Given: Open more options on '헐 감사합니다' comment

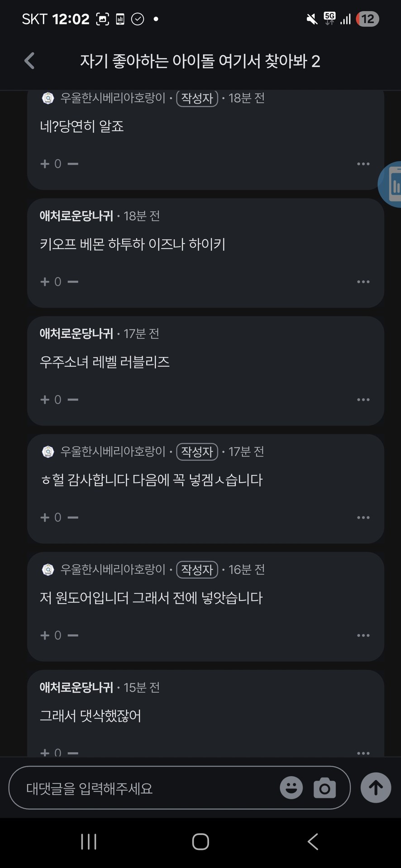Looking at the screenshot, I should click(x=363, y=517).
